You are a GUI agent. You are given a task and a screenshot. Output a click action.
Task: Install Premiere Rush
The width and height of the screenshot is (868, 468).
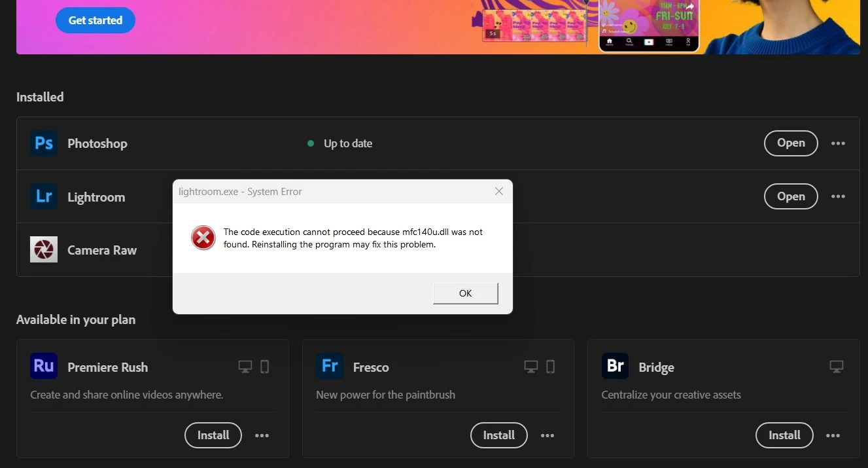(213, 435)
